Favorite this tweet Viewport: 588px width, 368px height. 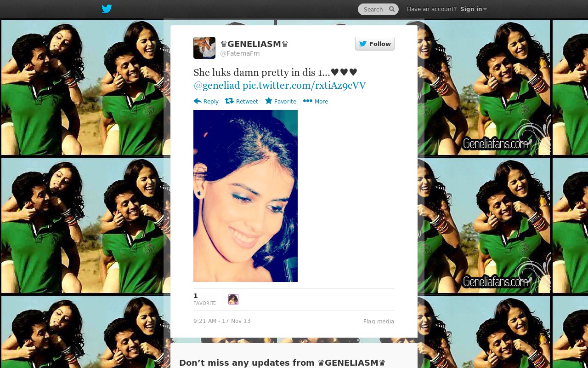281,101
